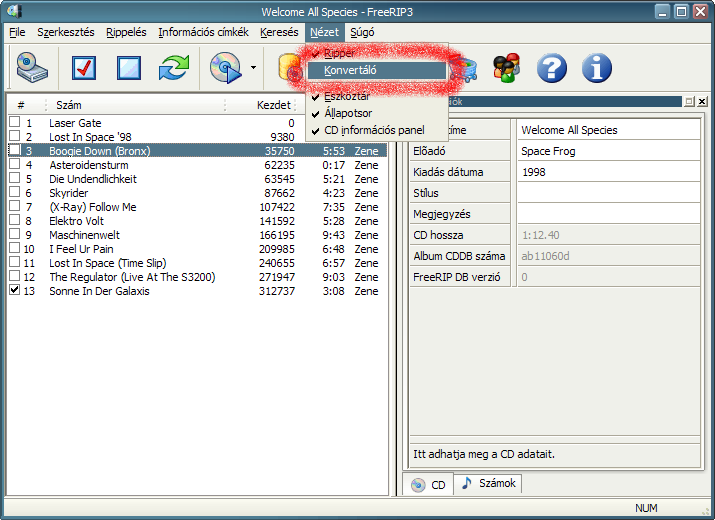Check the box for Die Undendlichkeit
Screen dimensions: 715x520
pos(15,178)
